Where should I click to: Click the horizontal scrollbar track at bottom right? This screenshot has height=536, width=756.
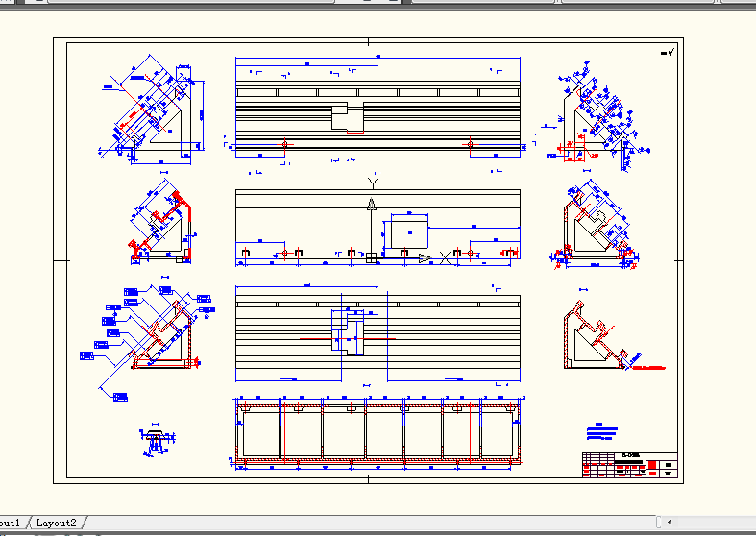pyautogui.click(x=716, y=522)
